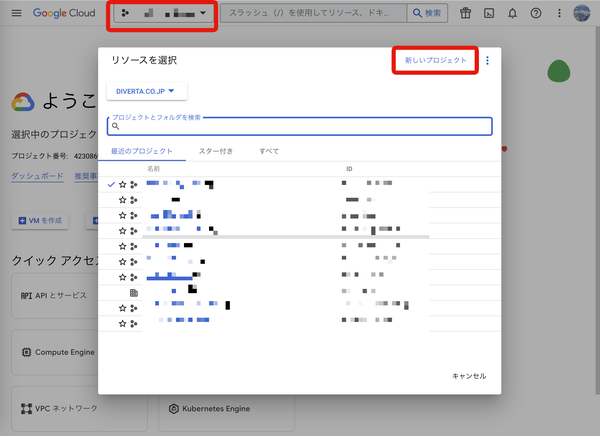This screenshot has width=600, height=436.
Task: Switch to the すべて tab
Action: click(x=269, y=151)
